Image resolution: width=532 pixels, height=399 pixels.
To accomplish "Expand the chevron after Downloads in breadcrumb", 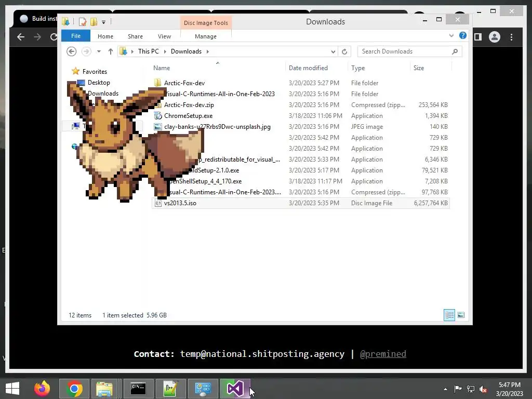I will 207,51.
